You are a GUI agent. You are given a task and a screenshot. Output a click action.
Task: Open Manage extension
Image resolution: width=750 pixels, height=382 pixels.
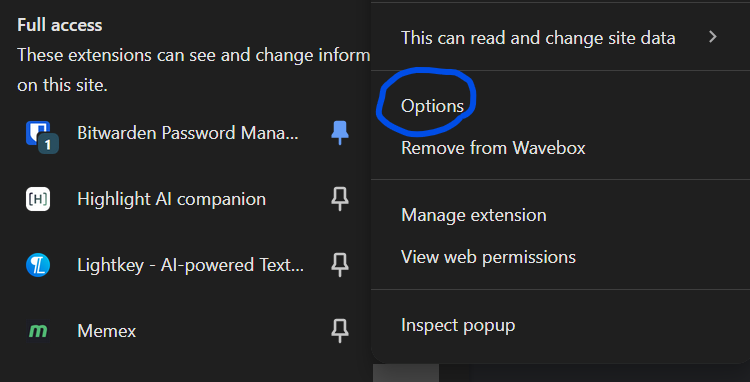[474, 215]
